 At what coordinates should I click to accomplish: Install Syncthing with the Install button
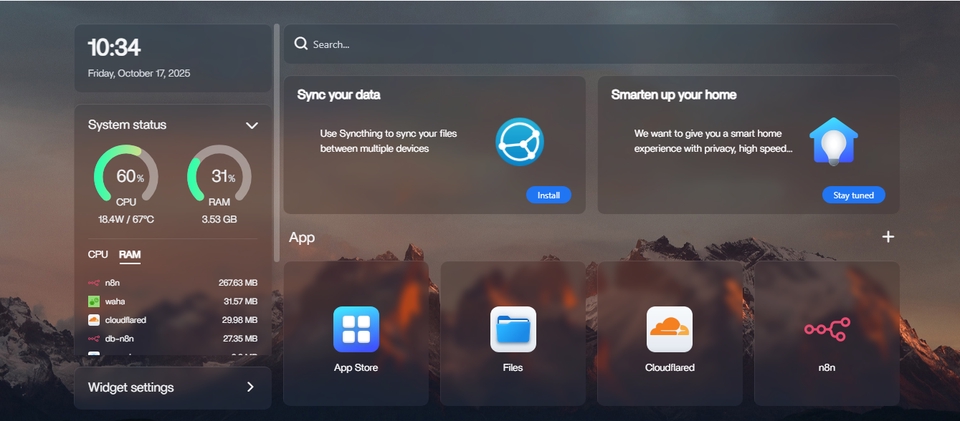tap(548, 195)
